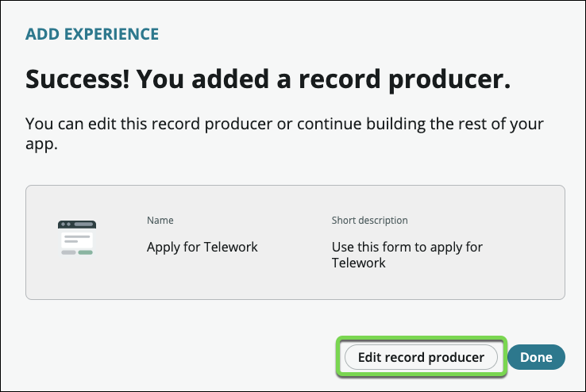Click the dark header bar of the form icon
Viewport: 586px width, 392px height.
pos(77,225)
